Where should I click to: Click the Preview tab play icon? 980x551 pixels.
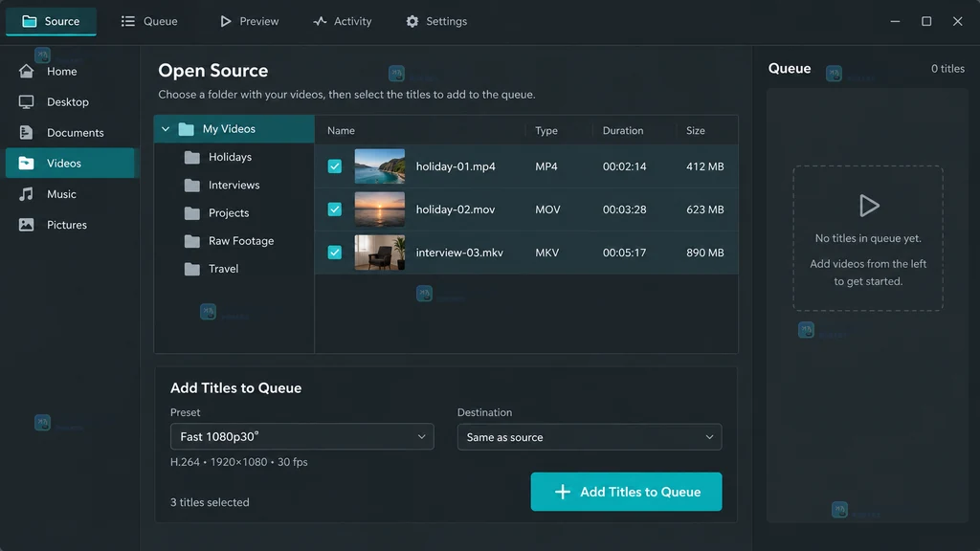click(x=226, y=21)
